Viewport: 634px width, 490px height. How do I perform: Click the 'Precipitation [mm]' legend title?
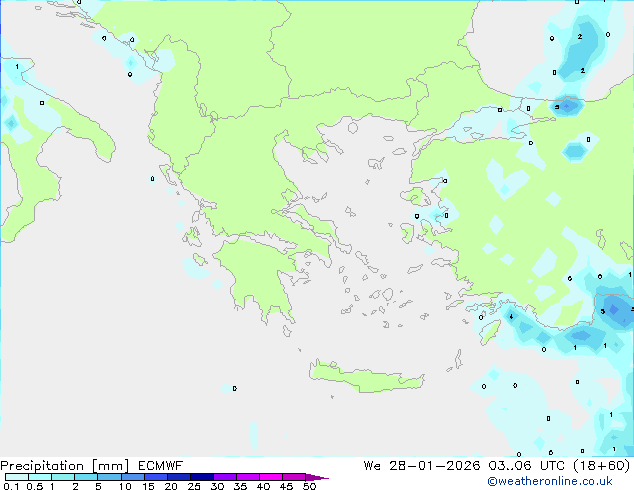click(65, 466)
